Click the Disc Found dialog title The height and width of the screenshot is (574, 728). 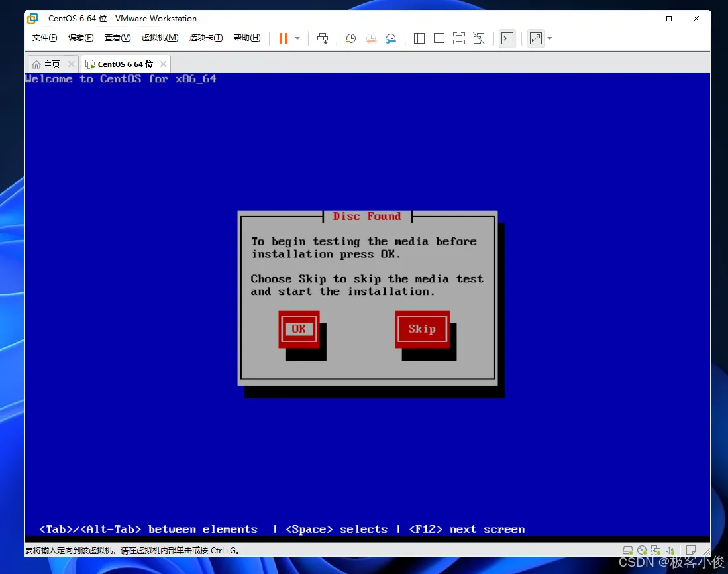[367, 217]
